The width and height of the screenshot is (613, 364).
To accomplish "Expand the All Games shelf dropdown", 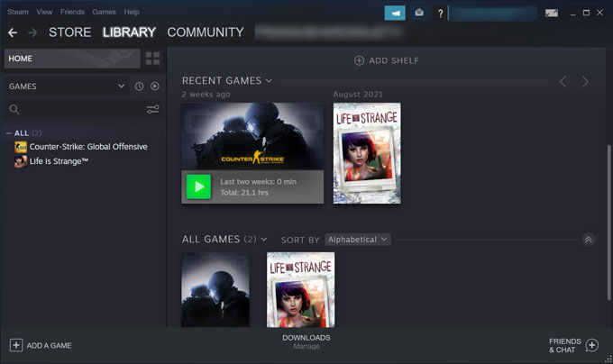I will click(264, 240).
